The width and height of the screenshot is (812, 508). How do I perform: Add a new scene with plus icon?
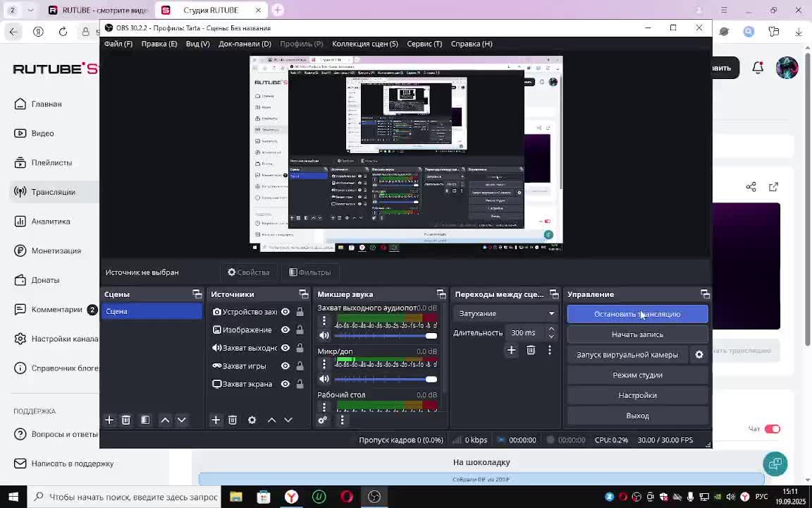109,420
